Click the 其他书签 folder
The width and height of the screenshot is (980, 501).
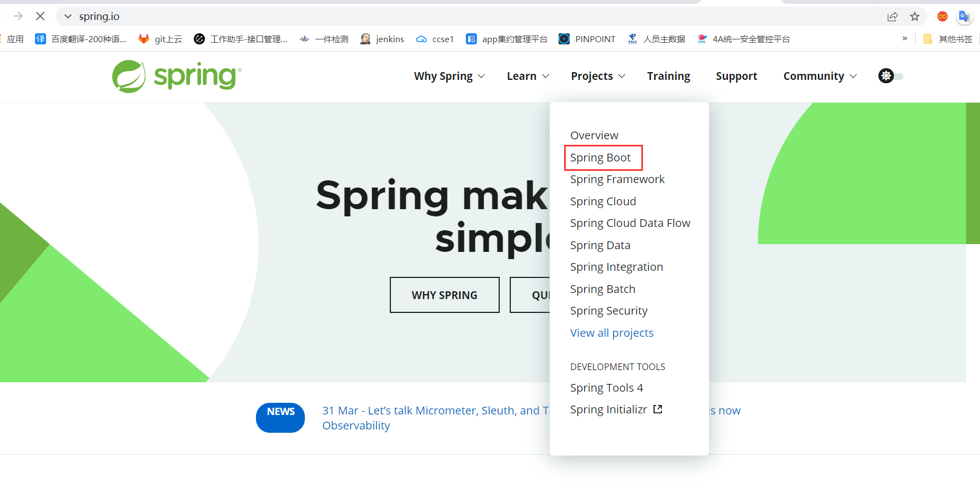click(949, 39)
